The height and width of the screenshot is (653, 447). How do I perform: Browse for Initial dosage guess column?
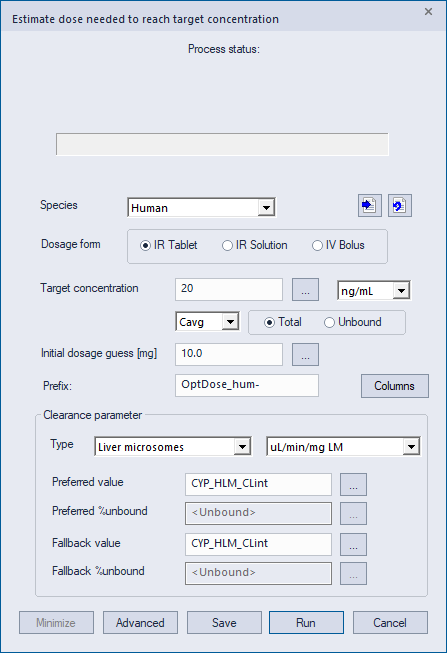point(305,354)
